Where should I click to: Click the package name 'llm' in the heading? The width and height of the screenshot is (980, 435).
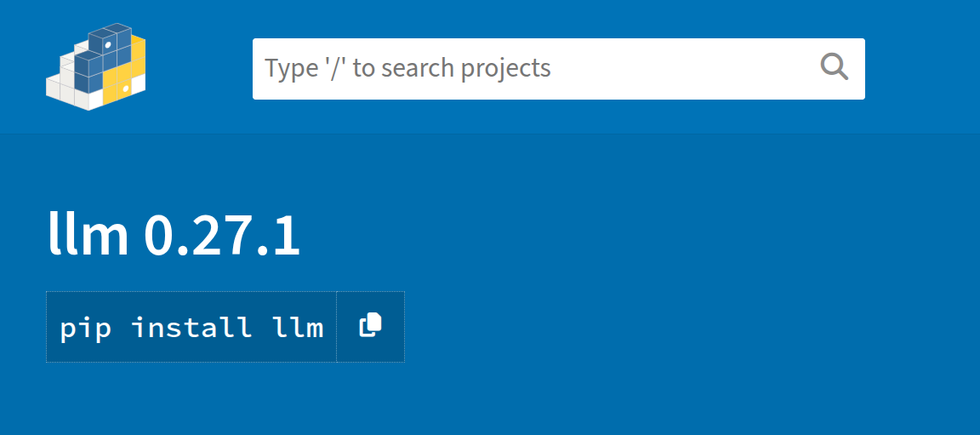(x=88, y=236)
